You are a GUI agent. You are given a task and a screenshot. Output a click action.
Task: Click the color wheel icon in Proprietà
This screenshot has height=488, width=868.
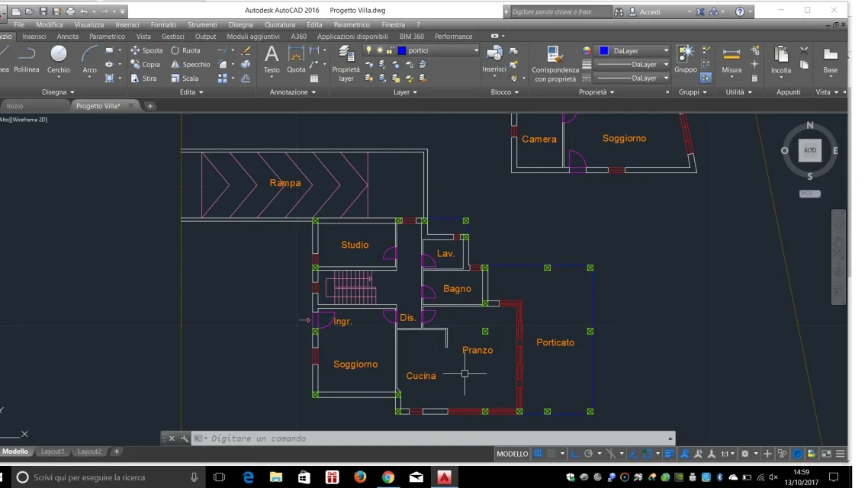(x=587, y=50)
